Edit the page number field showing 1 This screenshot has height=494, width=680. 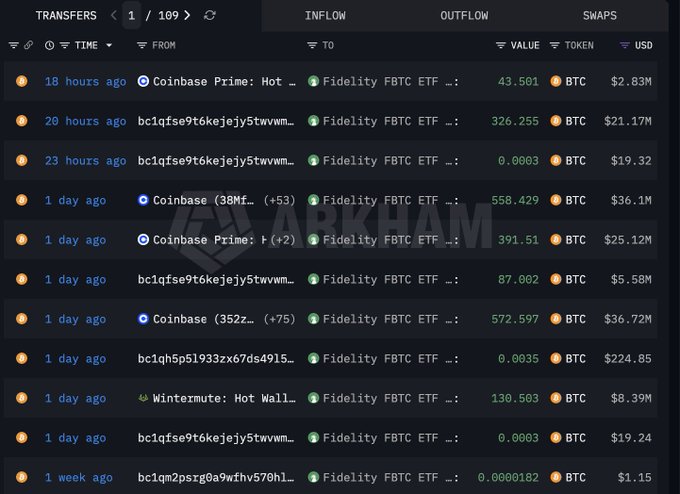(131, 16)
